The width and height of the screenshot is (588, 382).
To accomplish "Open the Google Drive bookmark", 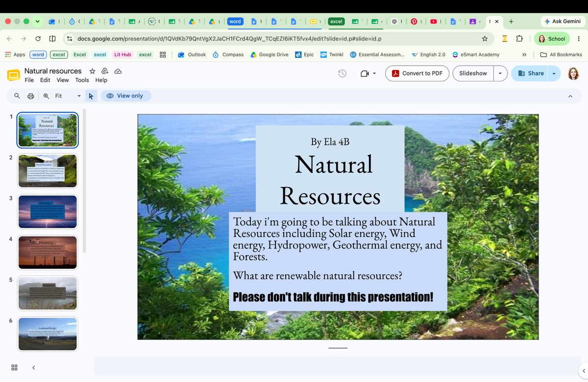I will (x=269, y=54).
